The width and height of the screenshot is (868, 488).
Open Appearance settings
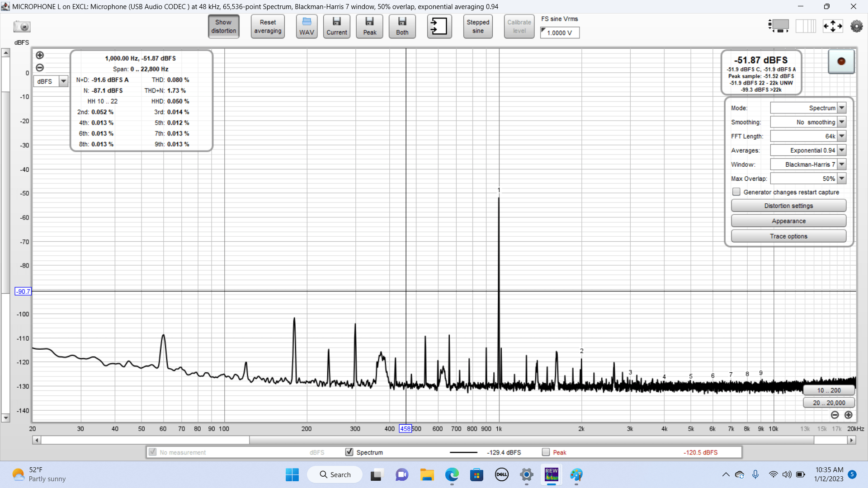788,221
